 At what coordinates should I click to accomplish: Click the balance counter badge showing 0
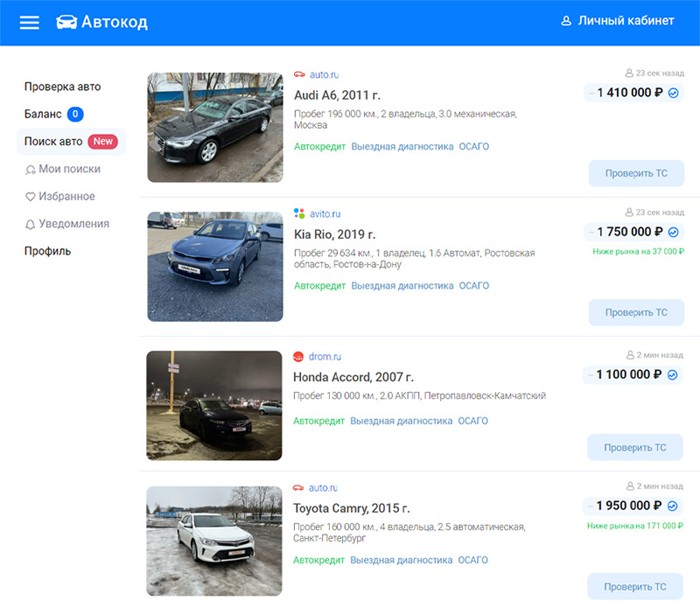(75, 115)
